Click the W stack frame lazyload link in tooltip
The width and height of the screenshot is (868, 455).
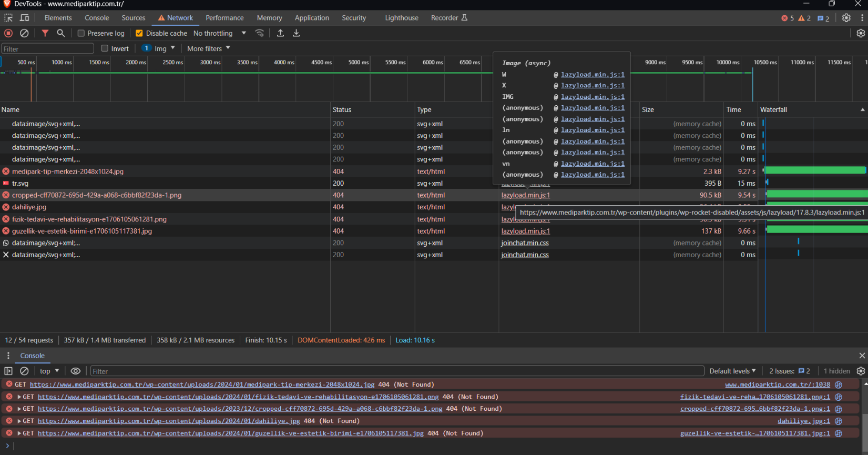tap(593, 75)
